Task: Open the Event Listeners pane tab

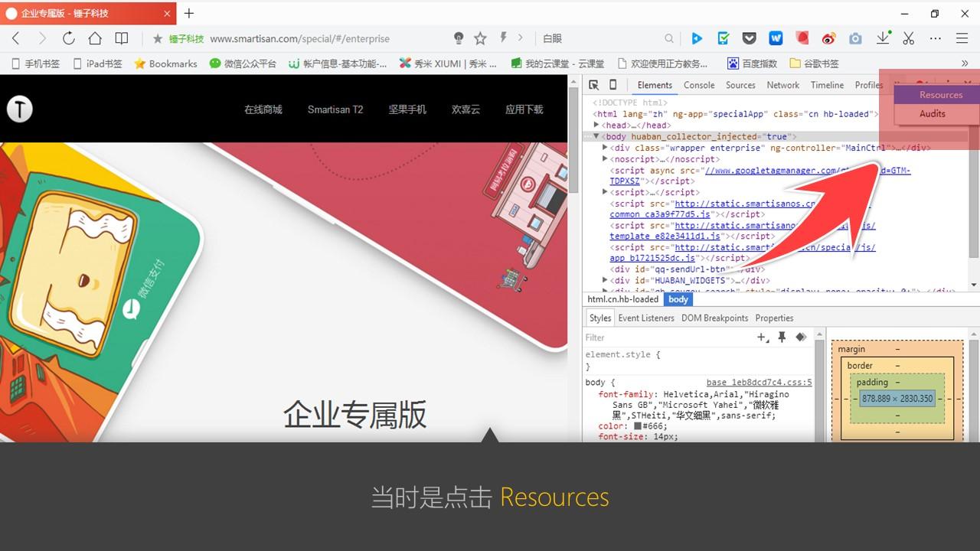Action: (x=646, y=318)
